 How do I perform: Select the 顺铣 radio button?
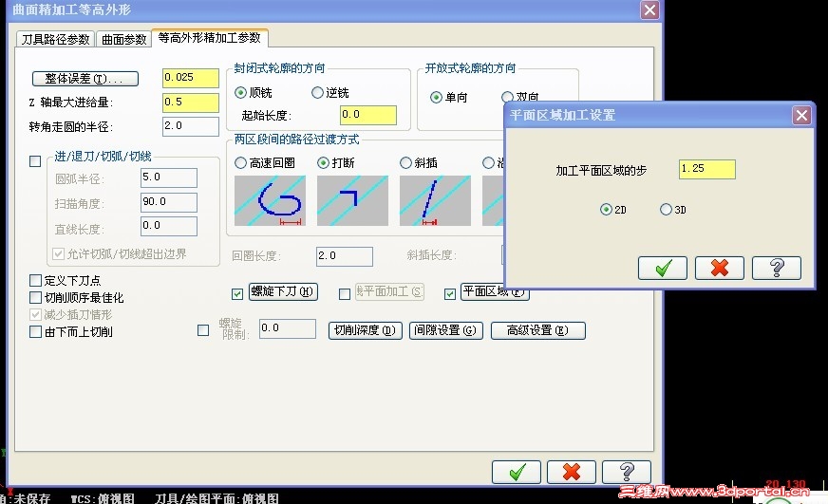point(241,93)
